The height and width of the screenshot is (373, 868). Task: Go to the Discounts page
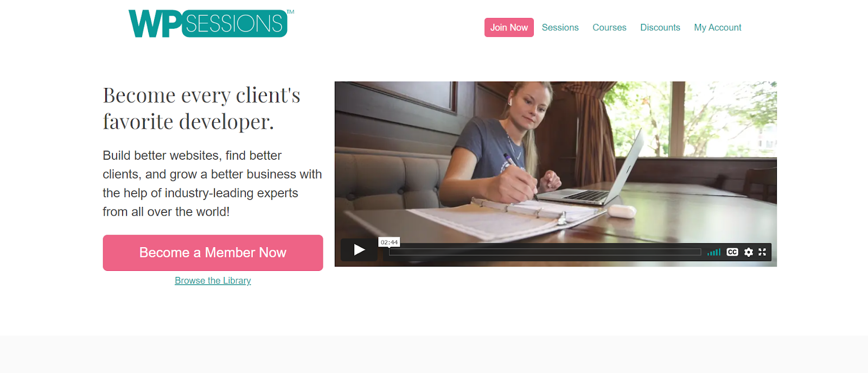pos(660,27)
